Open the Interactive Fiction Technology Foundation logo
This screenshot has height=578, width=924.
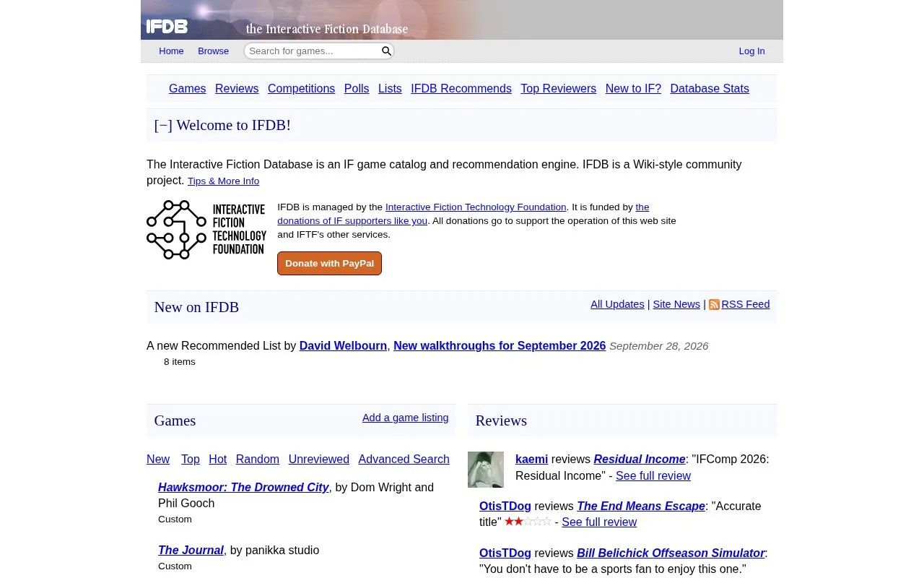(206, 230)
